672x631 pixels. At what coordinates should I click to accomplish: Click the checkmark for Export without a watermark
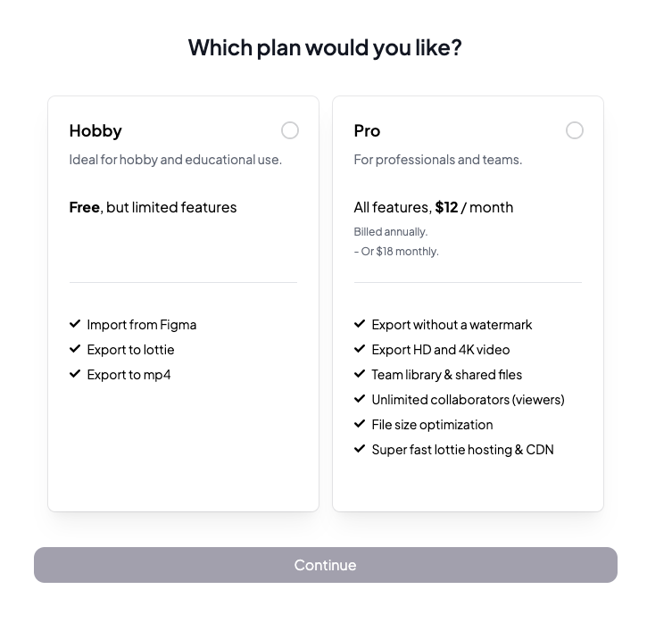[360, 324]
